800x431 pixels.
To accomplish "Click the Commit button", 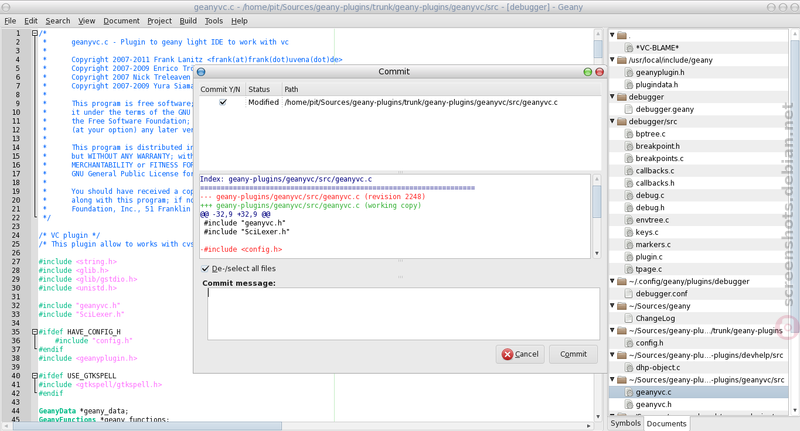I will click(x=573, y=354).
